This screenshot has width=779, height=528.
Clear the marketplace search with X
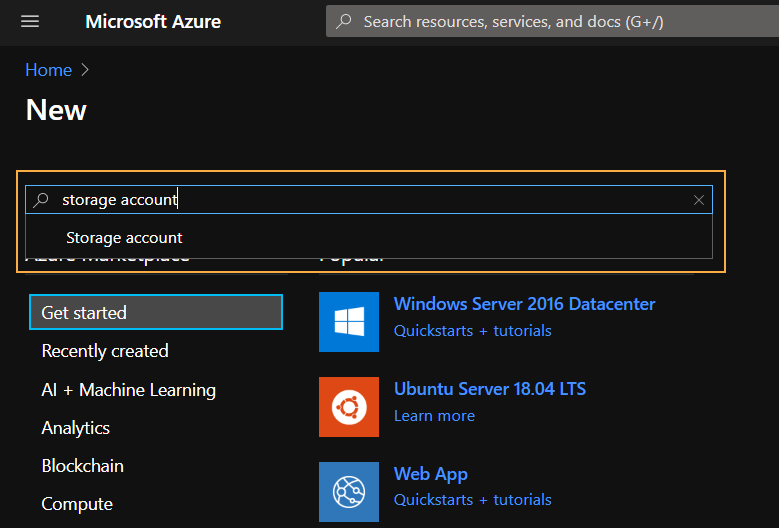[699, 200]
